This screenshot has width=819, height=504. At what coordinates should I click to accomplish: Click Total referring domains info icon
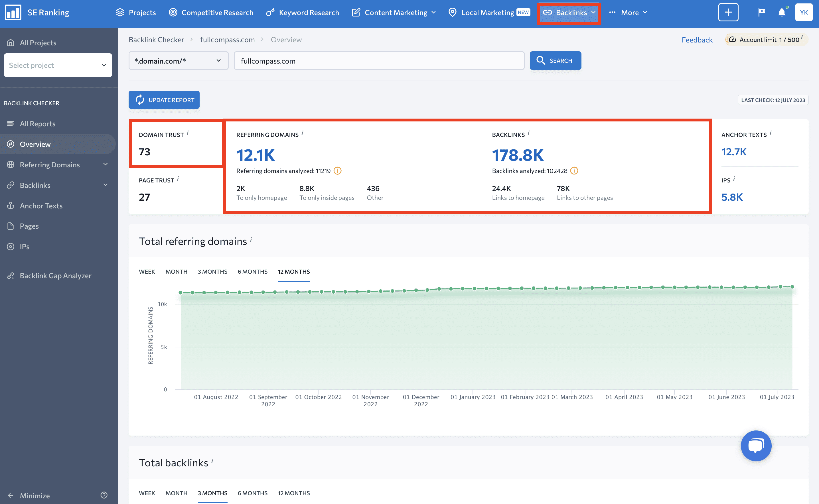pos(251,239)
